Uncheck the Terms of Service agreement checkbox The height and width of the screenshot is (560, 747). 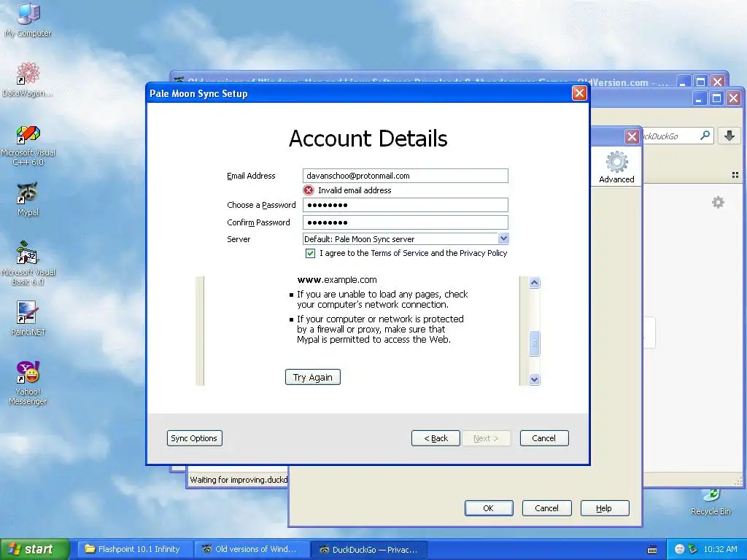pos(310,253)
